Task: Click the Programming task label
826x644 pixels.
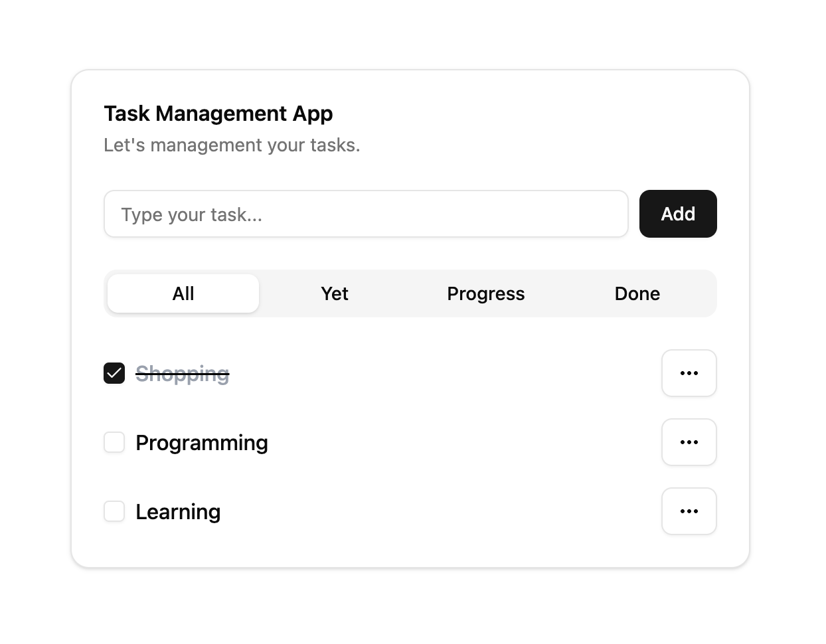Action: (x=202, y=443)
